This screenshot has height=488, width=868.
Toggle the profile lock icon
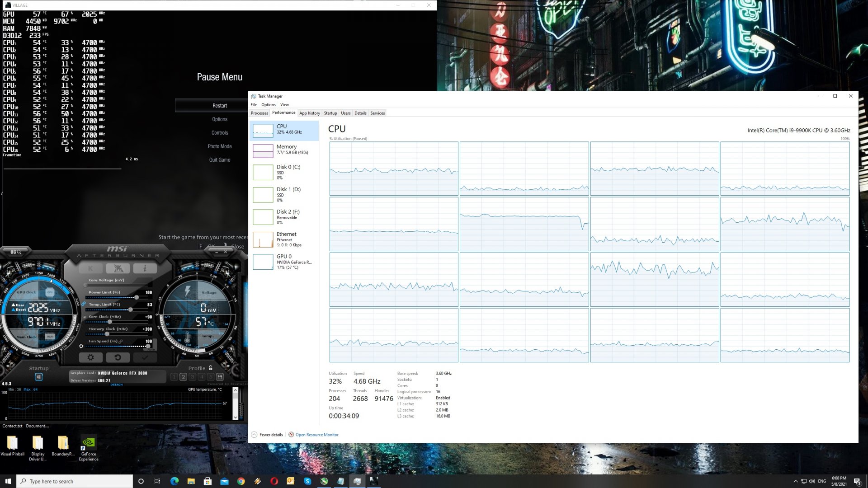[211, 368]
